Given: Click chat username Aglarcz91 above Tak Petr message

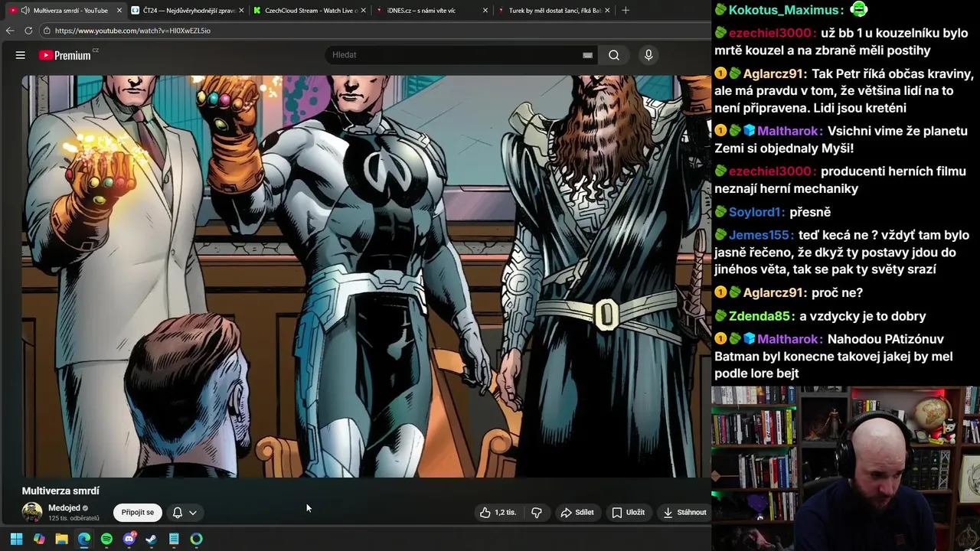Looking at the screenshot, I should click(773, 74).
